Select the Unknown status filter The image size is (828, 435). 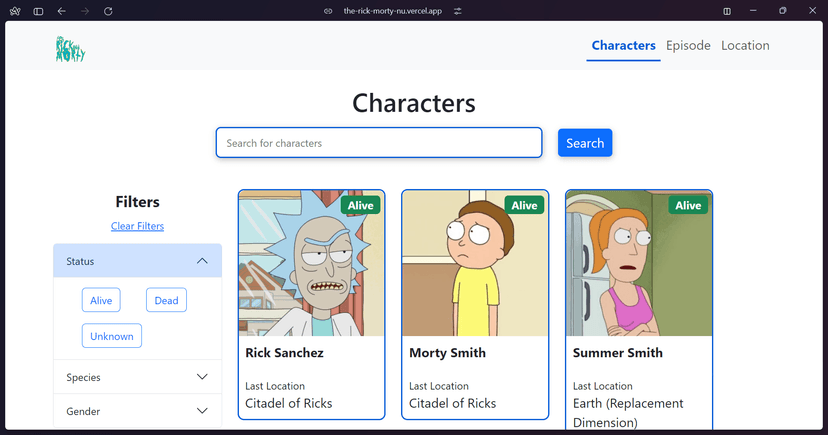[111, 336]
